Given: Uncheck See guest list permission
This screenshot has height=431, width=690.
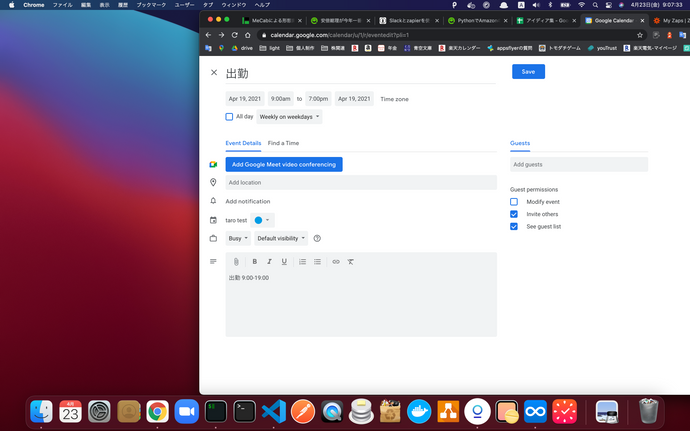Looking at the screenshot, I should pyautogui.click(x=514, y=226).
